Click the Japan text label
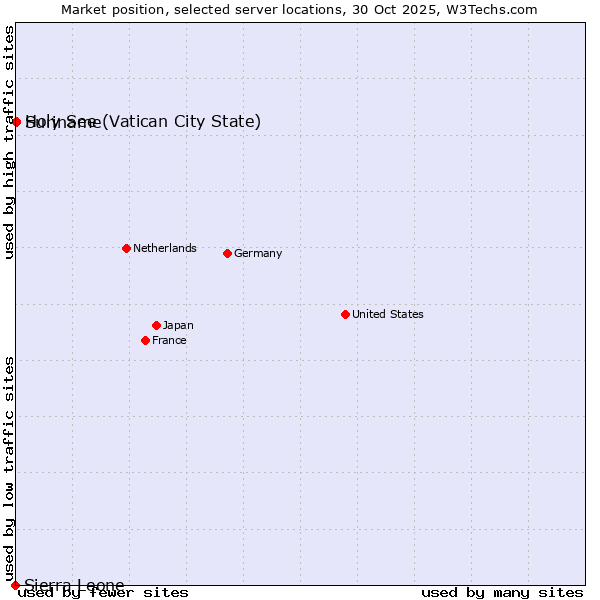Screen dimensions: 600x600 (x=178, y=325)
